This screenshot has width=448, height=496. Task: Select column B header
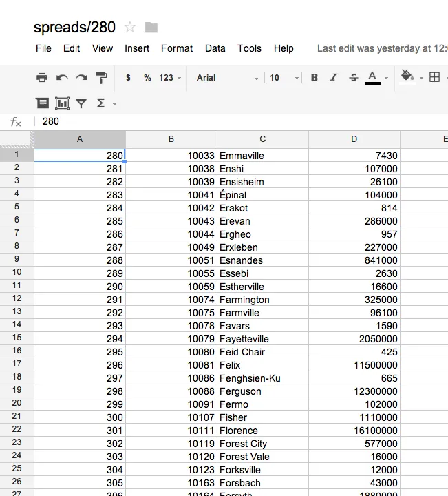click(171, 139)
